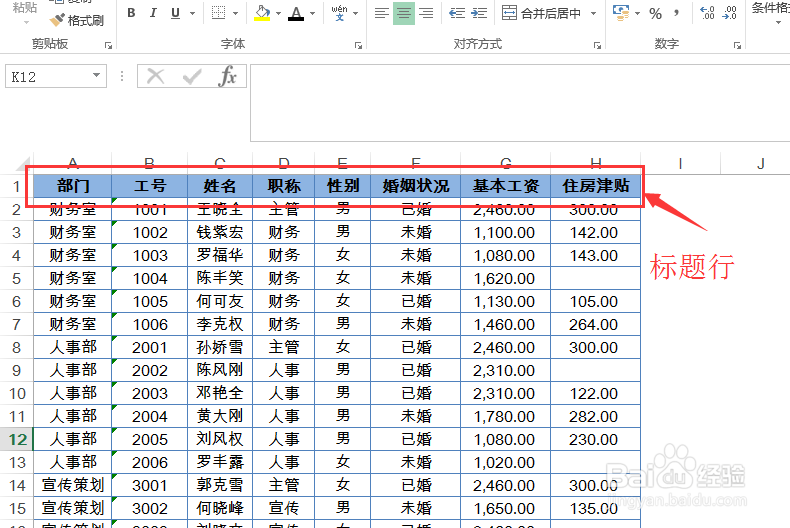Open 字体 group dialog launcher
The width and height of the screenshot is (790, 528).
tap(358, 45)
